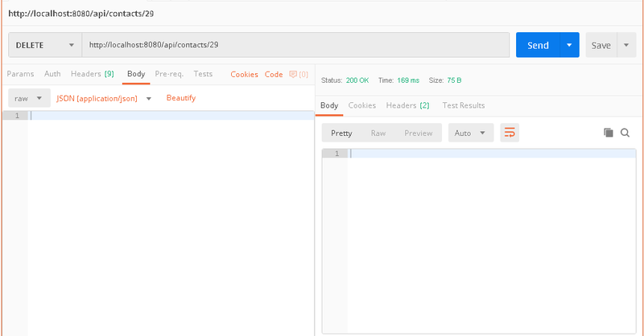Viewport: 644px width, 336px height.
Task: Search within the response body
Action: 625,133
